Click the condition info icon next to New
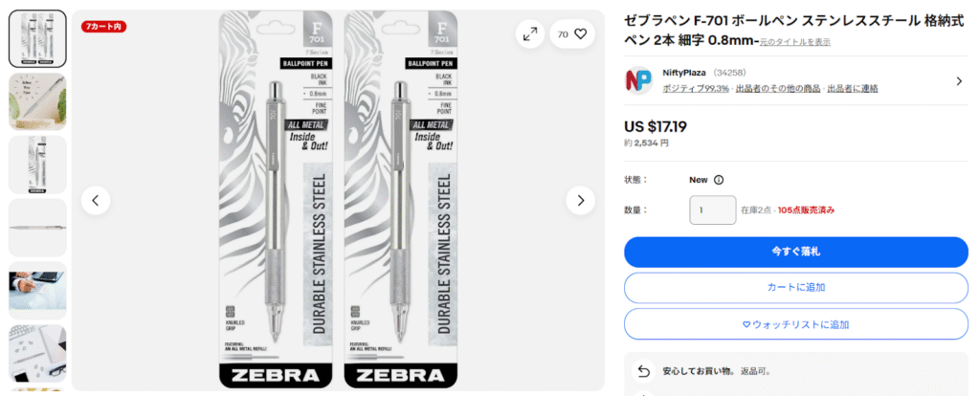Viewport: 980px width, 396px height. pos(719,180)
